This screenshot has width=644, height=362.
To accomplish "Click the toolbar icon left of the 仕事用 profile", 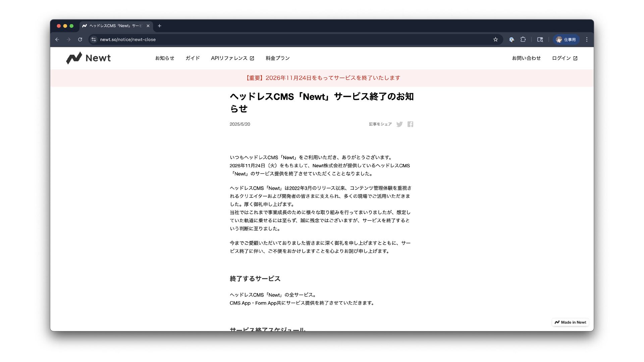I will [x=540, y=40].
